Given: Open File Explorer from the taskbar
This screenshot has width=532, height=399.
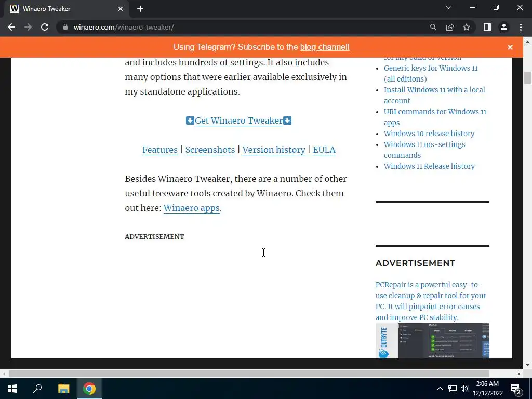Looking at the screenshot, I should (x=63, y=389).
